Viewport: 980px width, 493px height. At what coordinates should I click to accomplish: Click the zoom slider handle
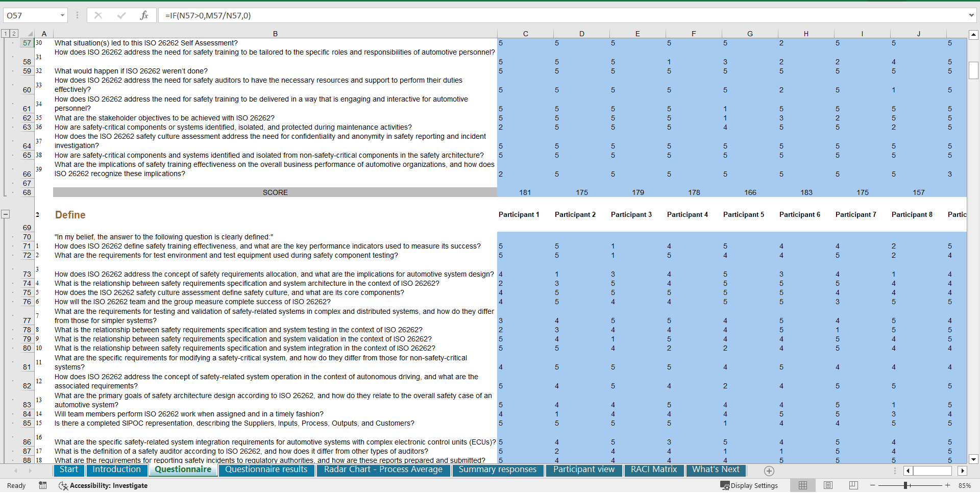pyautogui.click(x=905, y=485)
